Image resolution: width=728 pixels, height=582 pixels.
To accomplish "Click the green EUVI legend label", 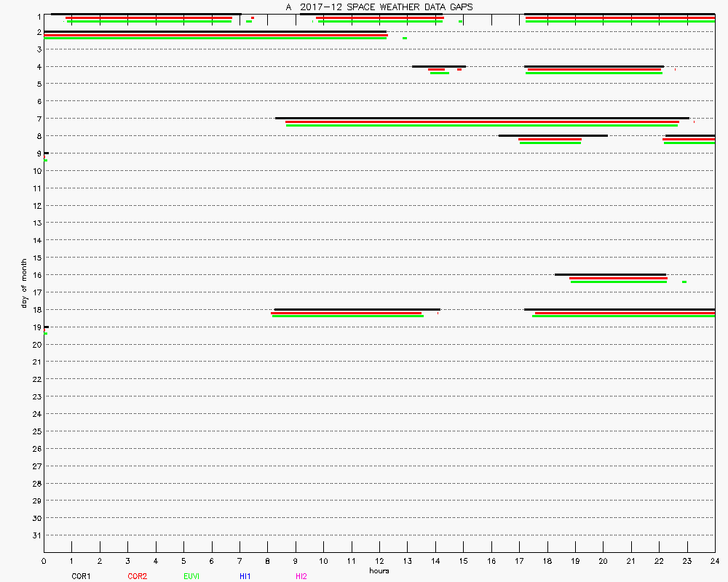I will pyautogui.click(x=191, y=576).
